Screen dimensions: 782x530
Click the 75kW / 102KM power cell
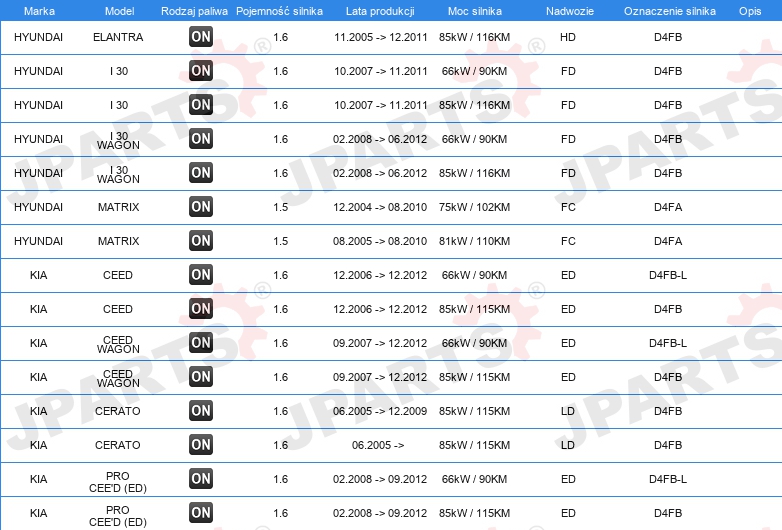(474, 207)
